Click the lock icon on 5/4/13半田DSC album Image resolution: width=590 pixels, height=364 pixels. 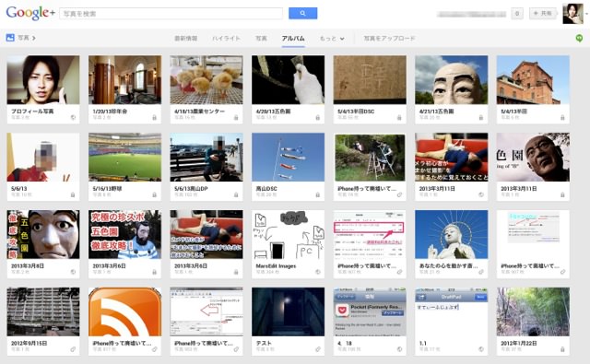click(x=399, y=117)
